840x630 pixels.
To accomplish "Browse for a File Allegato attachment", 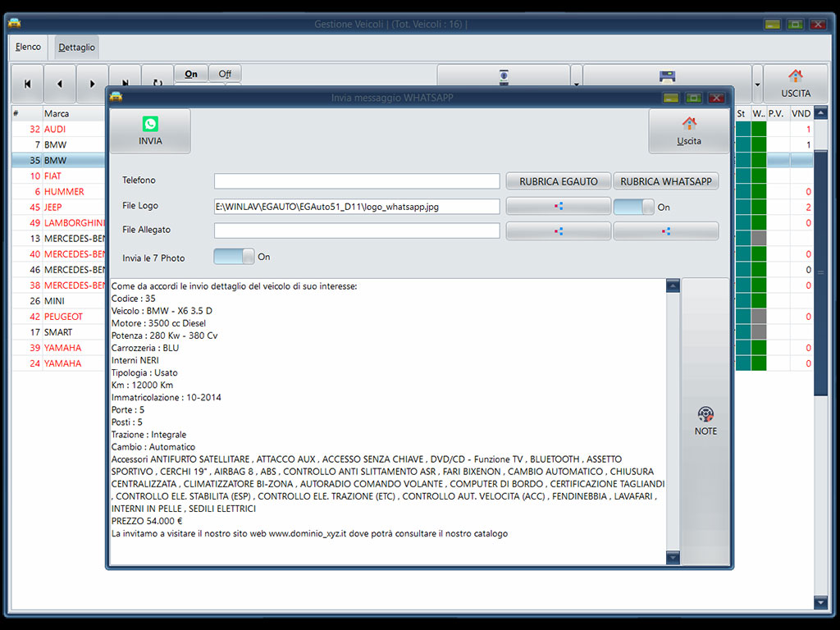I will [558, 231].
